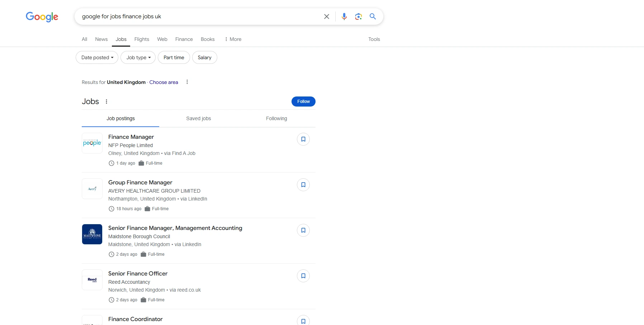Open the Finance Manager job listing
644x325 pixels.
click(x=131, y=137)
